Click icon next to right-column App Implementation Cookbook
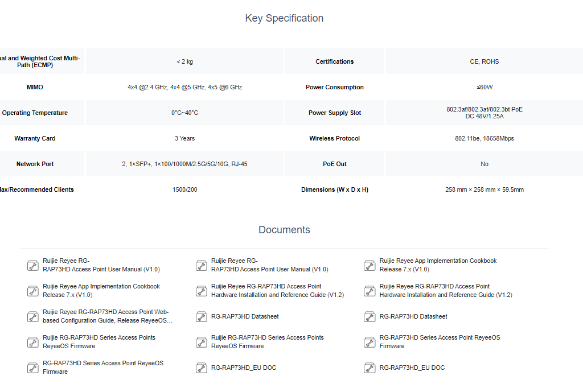This screenshot has height=392, width=583. click(370, 266)
